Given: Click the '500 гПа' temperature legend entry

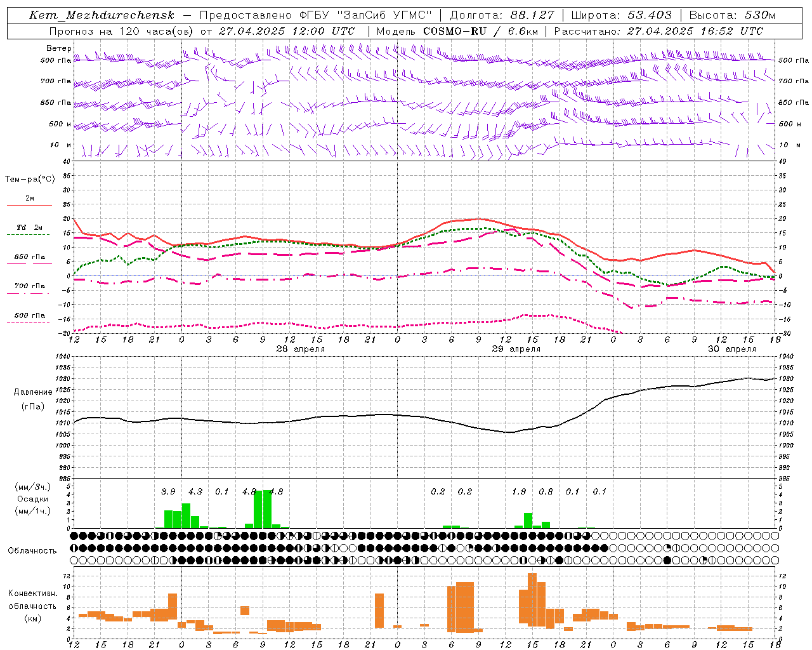Looking at the screenshot, I should (x=29, y=315).
